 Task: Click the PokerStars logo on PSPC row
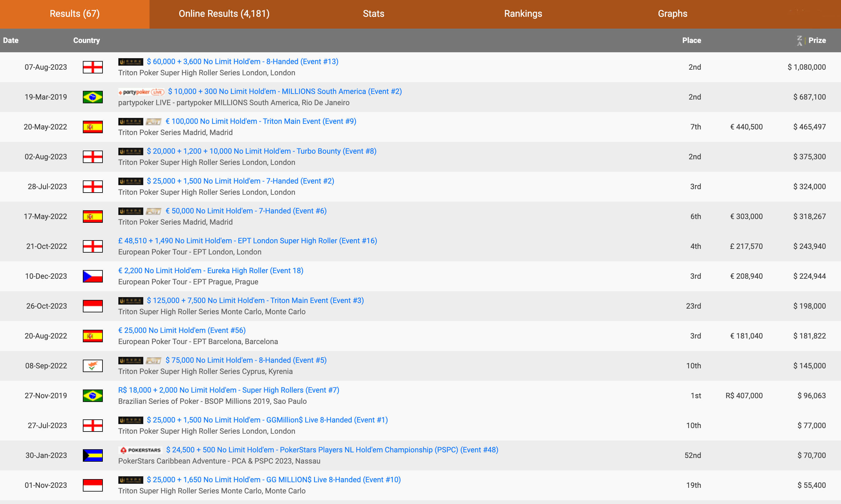click(140, 450)
